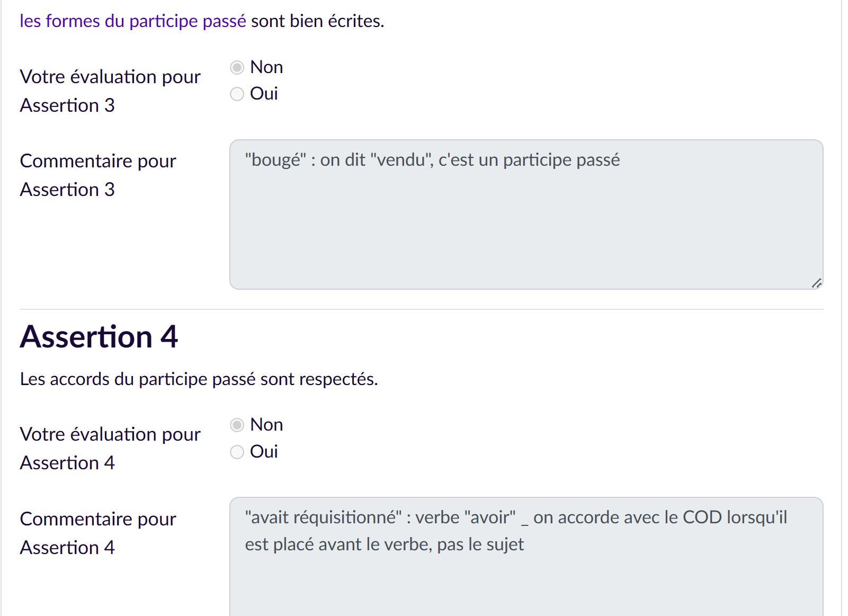The width and height of the screenshot is (848, 616).
Task: Select the Oui radio circle for Assertion 4
Action: (x=237, y=452)
